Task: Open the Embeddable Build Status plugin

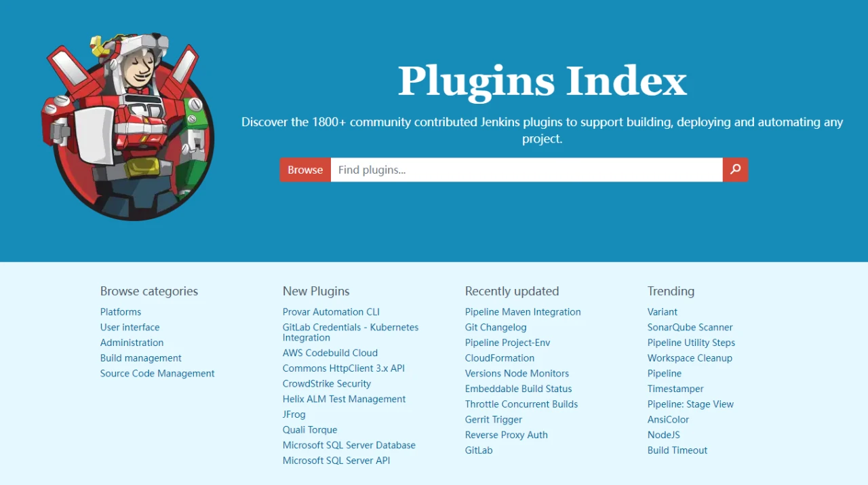Action: click(518, 389)
